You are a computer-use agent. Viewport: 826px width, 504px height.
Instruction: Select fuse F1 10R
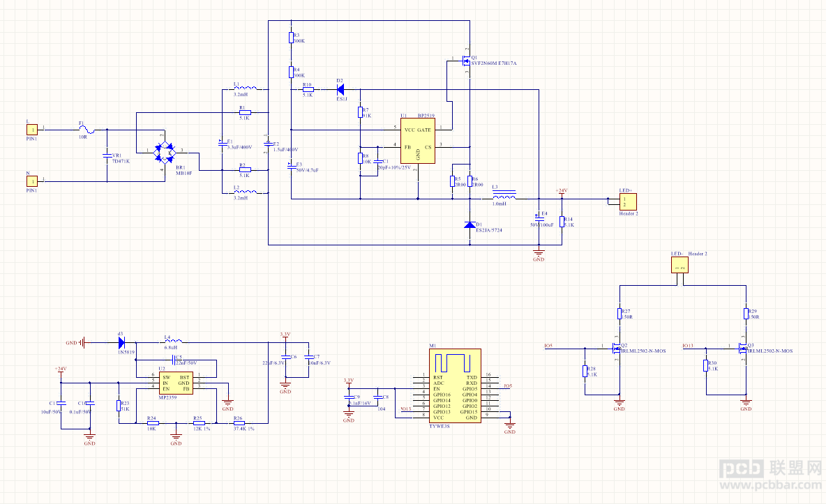[x=87, y=130]
